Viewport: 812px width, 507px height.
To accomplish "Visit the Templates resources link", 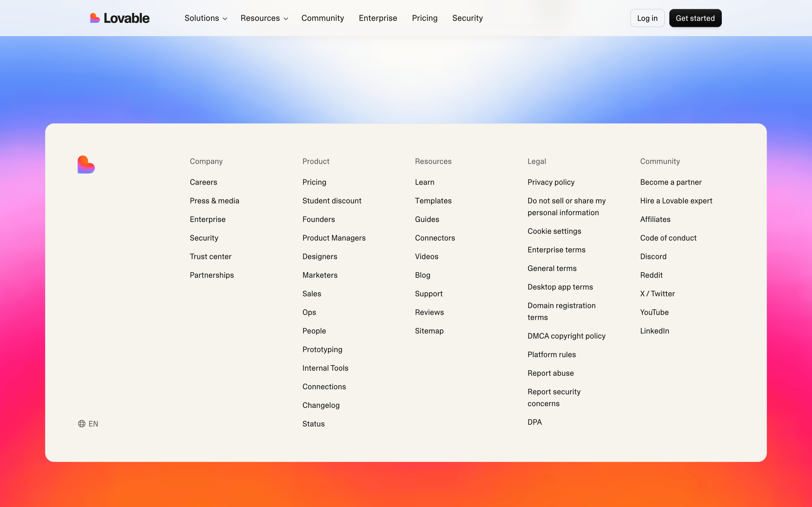I will click(x=433, y=201).
